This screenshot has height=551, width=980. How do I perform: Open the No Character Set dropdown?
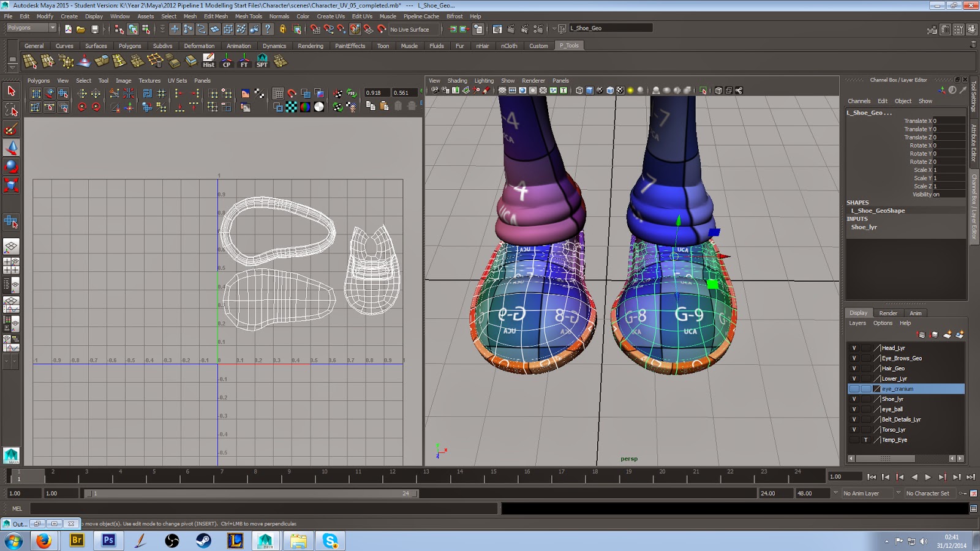coord(929,493)
